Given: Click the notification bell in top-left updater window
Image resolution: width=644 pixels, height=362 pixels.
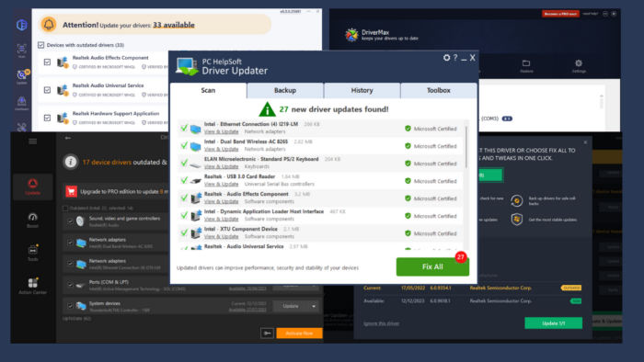Looking at the screenshot, I should (49, 24).
